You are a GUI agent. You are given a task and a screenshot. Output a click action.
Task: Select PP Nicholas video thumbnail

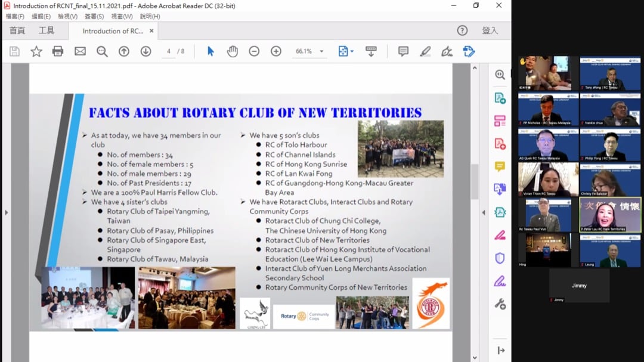(549, 109)
